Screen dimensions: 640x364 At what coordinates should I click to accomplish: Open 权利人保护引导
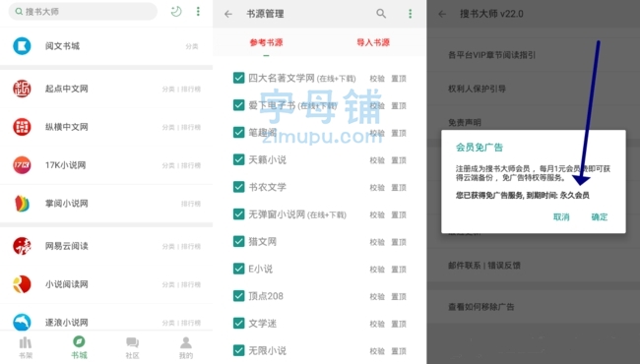[478, 89]
